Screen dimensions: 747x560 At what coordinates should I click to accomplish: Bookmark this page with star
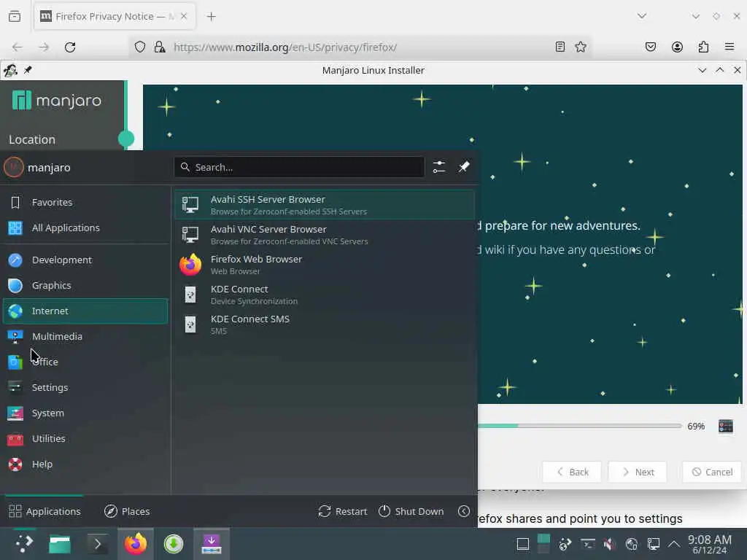(581, 47)
